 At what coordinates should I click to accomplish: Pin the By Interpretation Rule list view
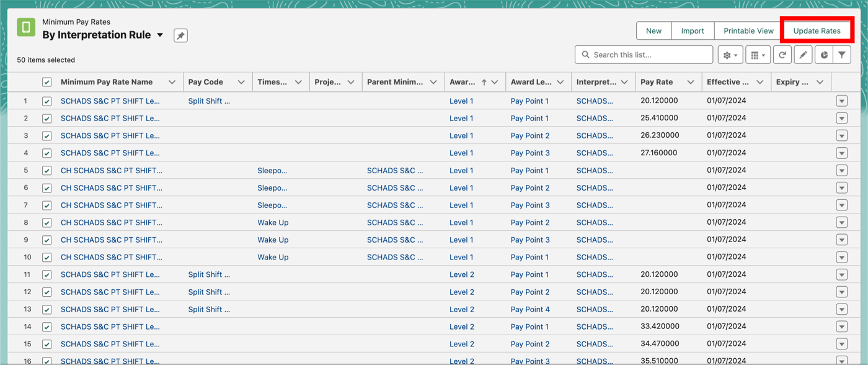click(x=180, y=35)
